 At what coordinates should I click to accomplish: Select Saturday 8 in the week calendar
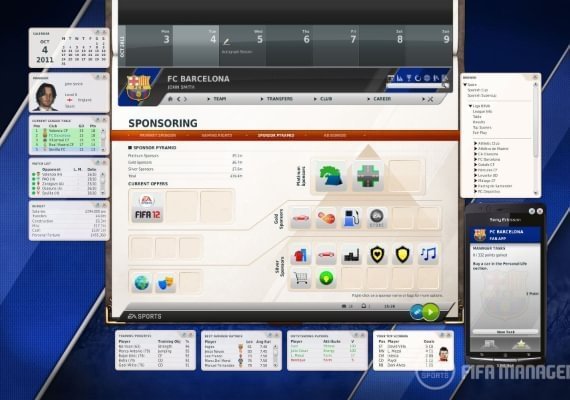(x=382, y=45)
